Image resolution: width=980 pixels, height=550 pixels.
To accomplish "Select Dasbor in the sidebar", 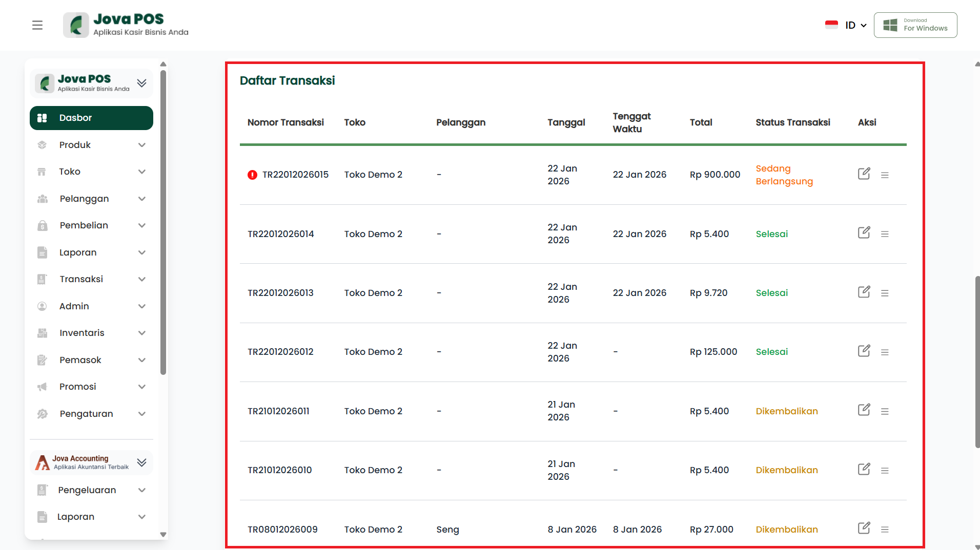I will 91,118.
